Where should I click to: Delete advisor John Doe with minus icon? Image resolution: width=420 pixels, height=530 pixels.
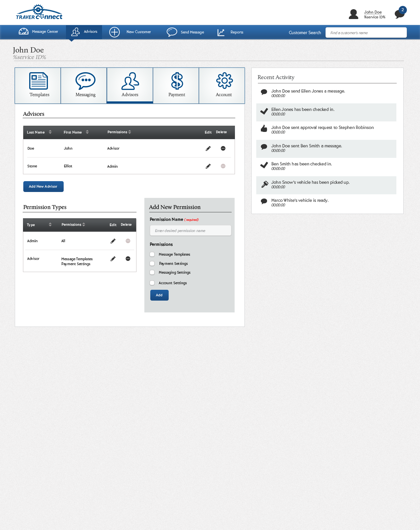click(x=223, y=148)
